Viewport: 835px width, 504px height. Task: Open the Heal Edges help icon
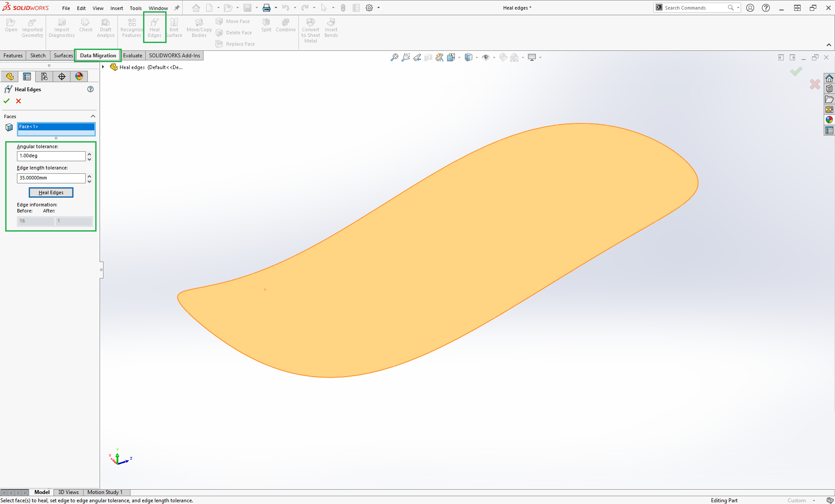[90, 89]
